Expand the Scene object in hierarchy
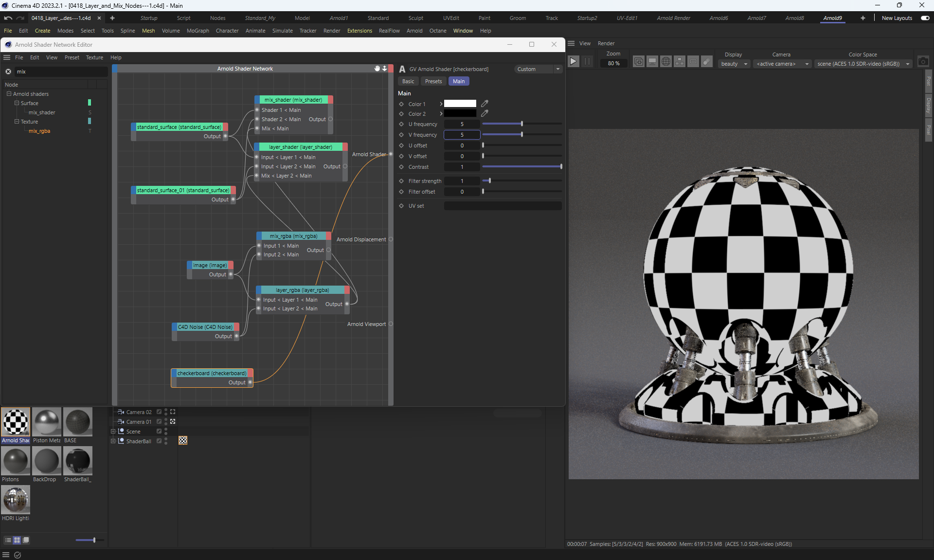This screenshot has height=560, width=934. coord(113,432)
